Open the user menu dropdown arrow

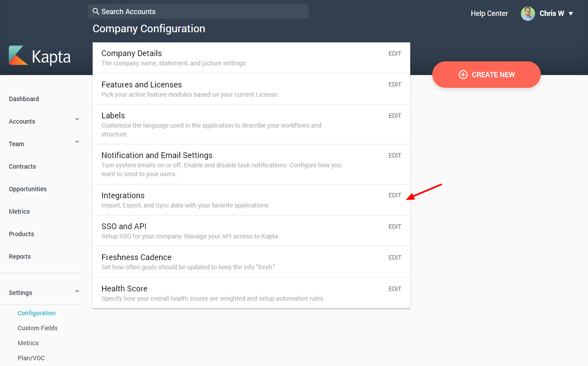coord(571,14)
